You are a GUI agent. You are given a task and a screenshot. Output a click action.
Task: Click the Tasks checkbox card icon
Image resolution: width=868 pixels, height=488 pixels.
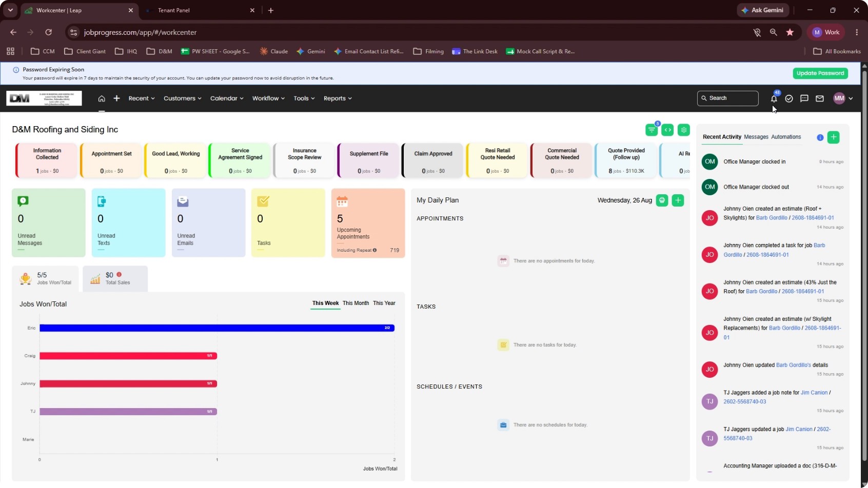(263, 201)
